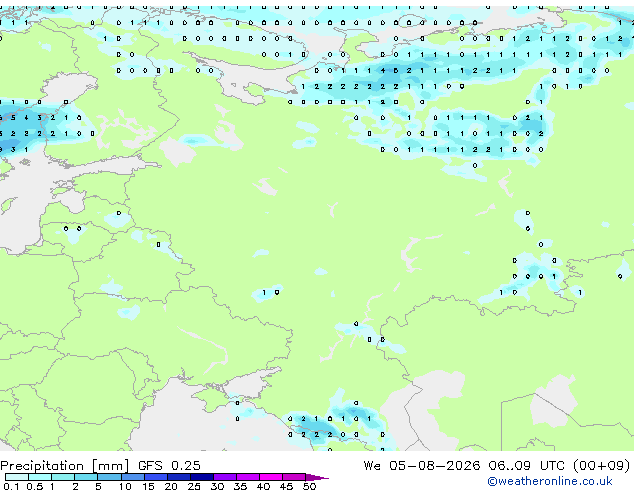The width and height of the screenshot is (634, 490).
Task: Select the 0.5–1 mm legend swatch
Action: 40,477
